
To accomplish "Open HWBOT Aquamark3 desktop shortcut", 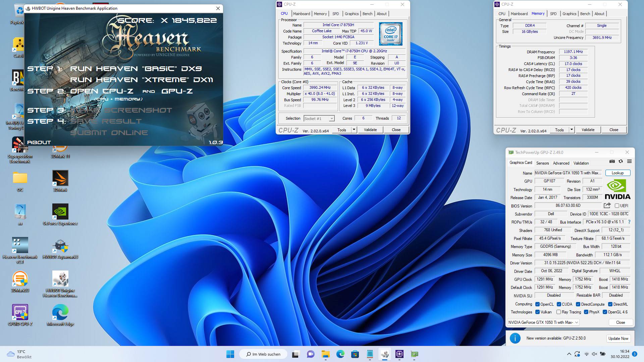I will coord(60,248).
